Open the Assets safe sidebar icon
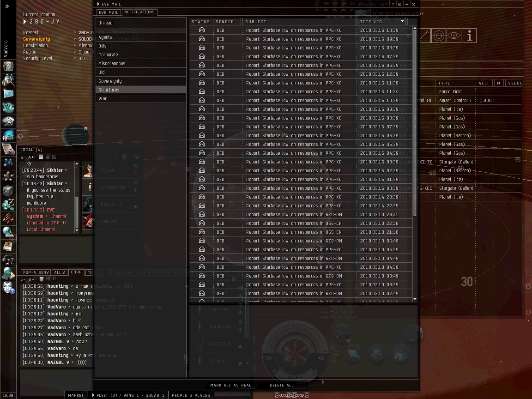The height and width of the screenshot is (399, 532). pyautogui.click(x=8, y=190)
